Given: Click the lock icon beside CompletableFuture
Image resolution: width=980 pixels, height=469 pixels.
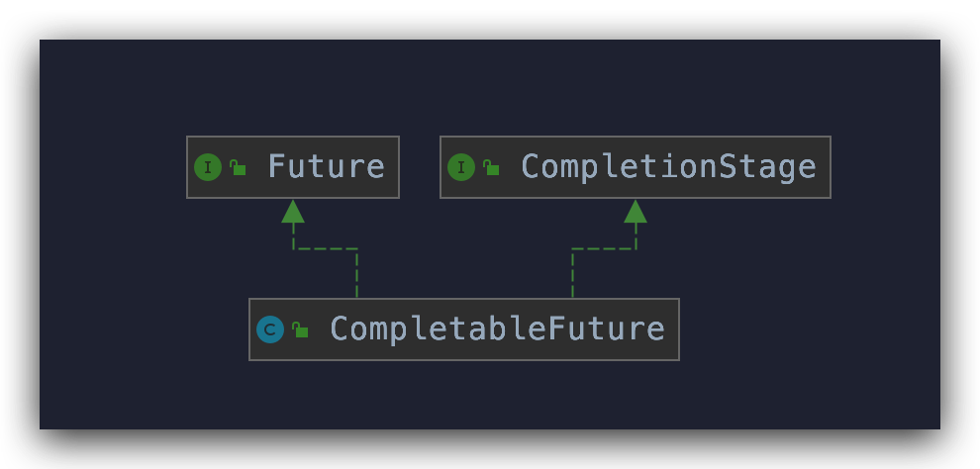Looking at the screenshot, I should pos(300,330).
